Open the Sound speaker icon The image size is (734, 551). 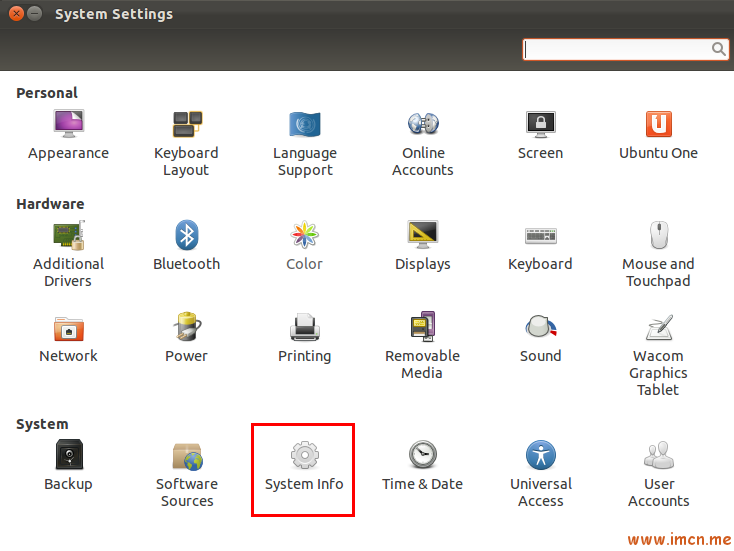[541, 327]
